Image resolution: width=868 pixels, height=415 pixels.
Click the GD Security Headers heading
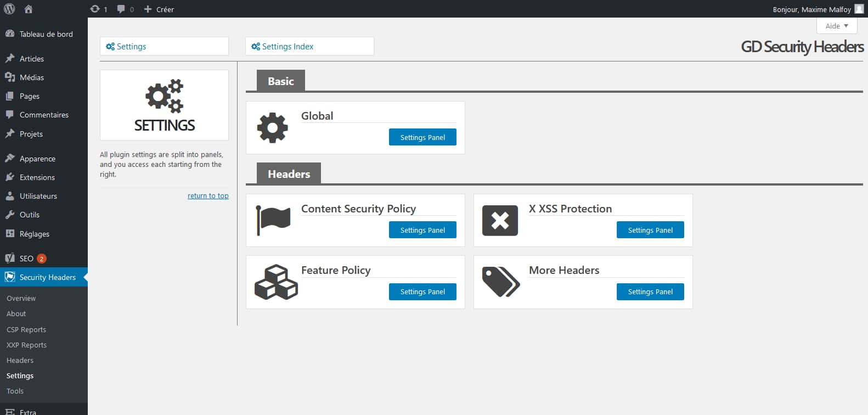click(x=802, y=47)
